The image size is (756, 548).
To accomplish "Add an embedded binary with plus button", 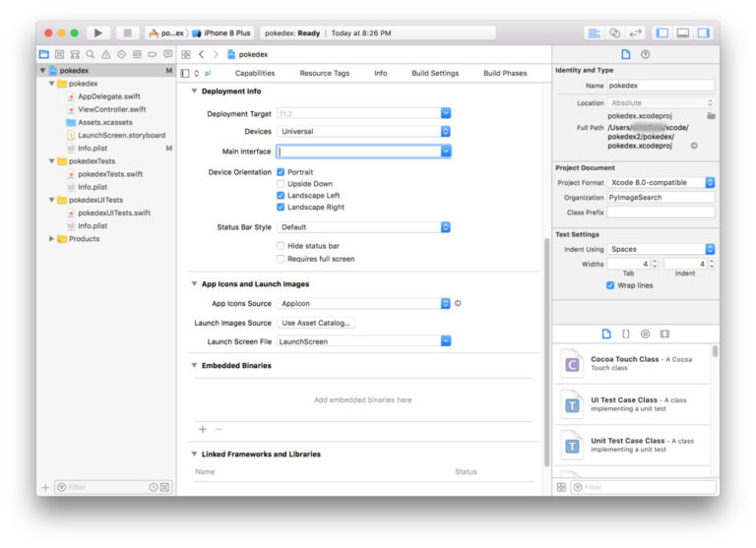I will click(x=203, y=429).
